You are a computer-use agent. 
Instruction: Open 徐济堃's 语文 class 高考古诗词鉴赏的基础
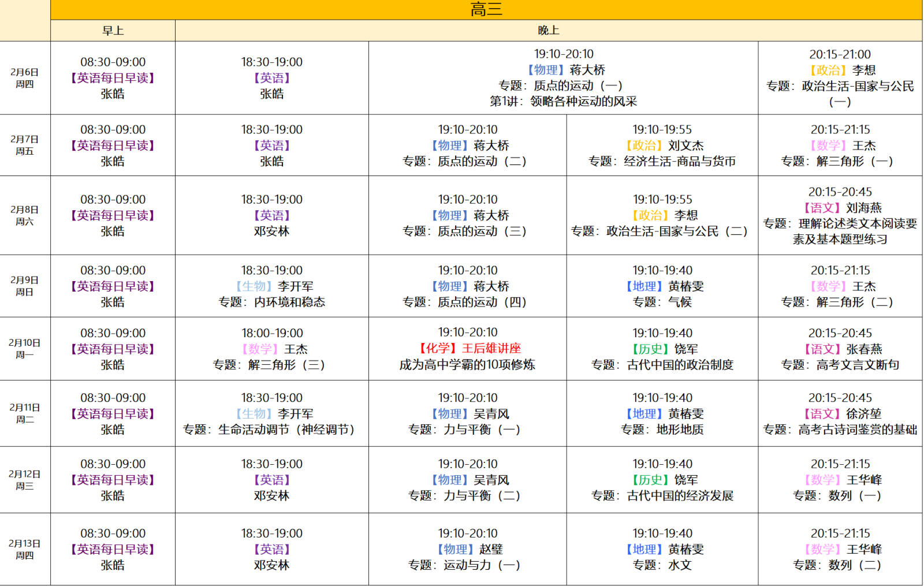tap(840, 414)
